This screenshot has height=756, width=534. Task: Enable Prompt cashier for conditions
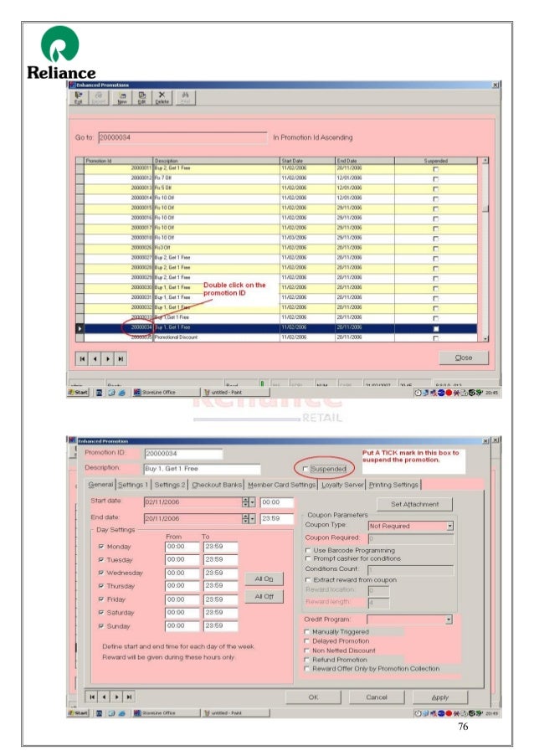(x=308, y=558)
